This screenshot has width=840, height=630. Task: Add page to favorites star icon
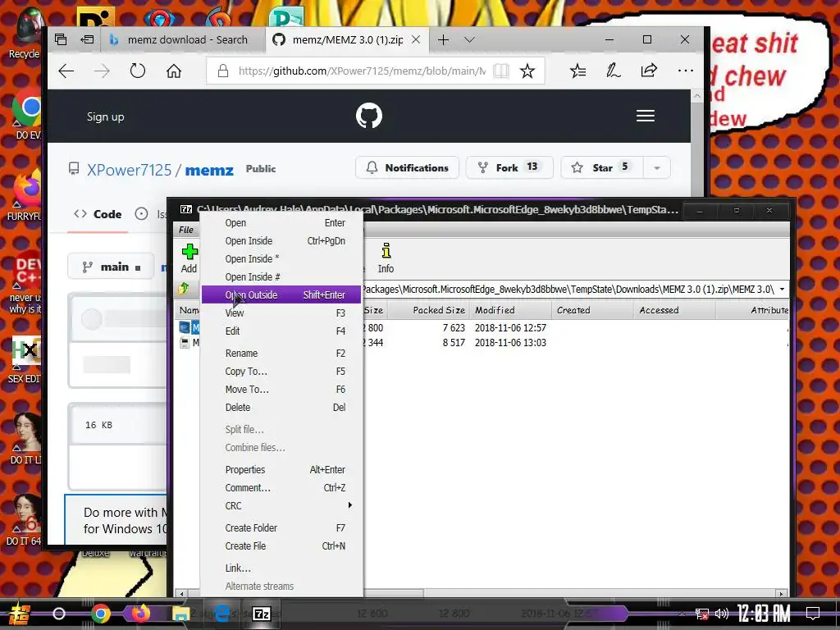(527, 71)
